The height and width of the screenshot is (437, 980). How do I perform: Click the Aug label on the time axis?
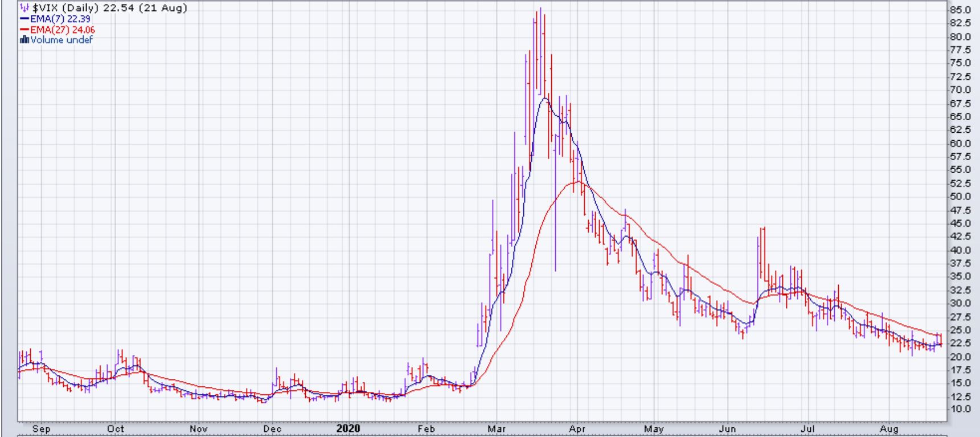(889, 429)
